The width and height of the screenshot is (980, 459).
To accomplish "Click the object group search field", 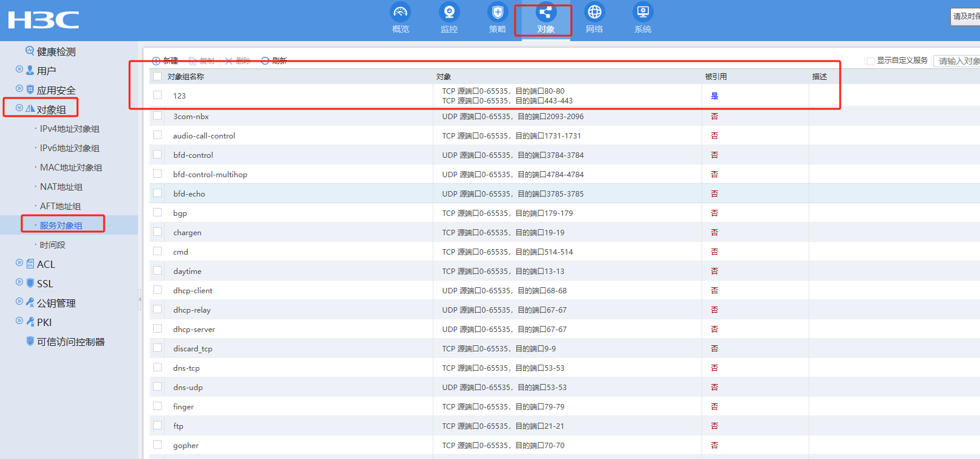I will 957,61.
